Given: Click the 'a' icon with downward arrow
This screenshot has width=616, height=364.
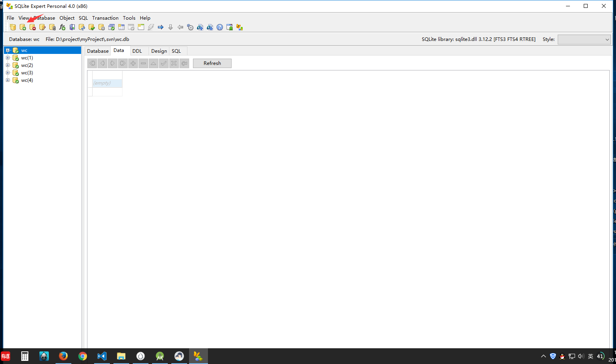Looking at the screenshot, I should [x=210, y=27].
